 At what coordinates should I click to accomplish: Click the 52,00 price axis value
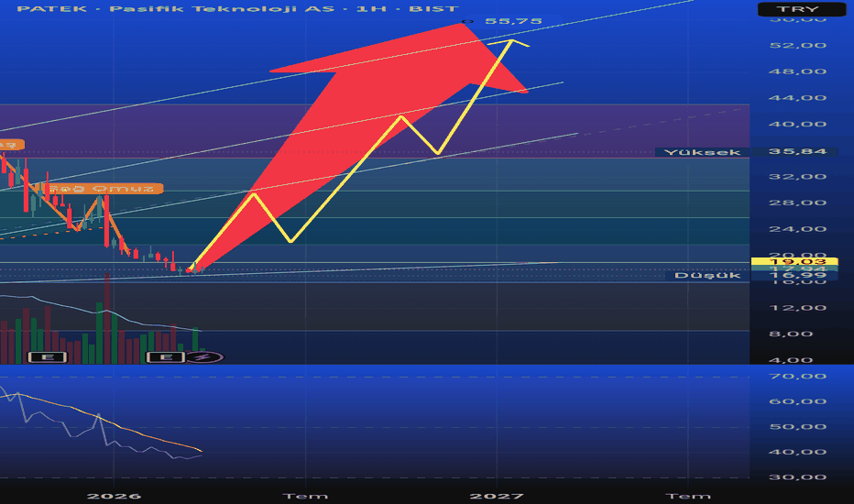click(798, 45)
